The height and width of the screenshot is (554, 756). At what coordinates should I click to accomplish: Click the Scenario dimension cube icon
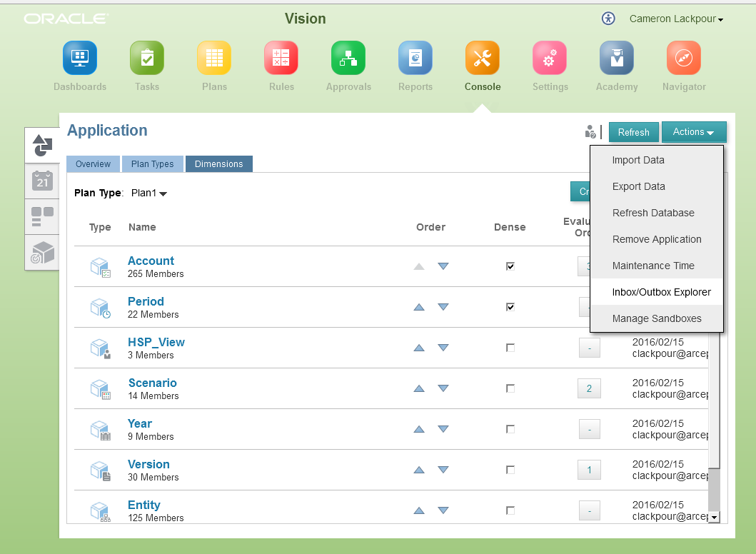click(x=101, y=390)
